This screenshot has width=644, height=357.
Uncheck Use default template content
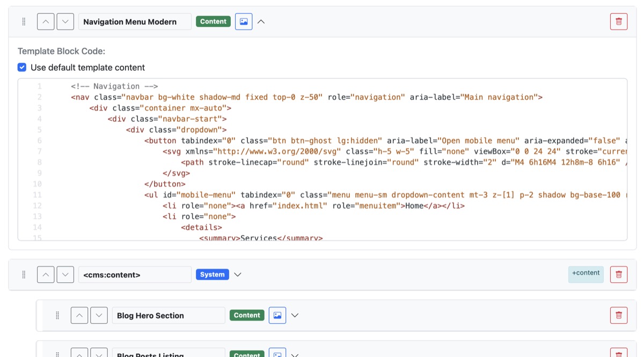click(22, 68)
